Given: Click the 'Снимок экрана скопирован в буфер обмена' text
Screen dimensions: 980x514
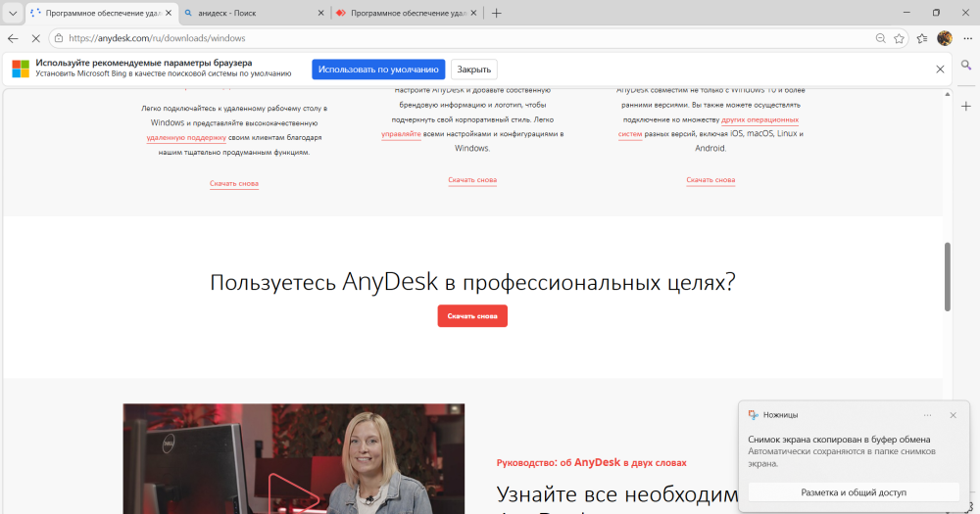Looking at the screenshot, I should [x=840, y=439].
